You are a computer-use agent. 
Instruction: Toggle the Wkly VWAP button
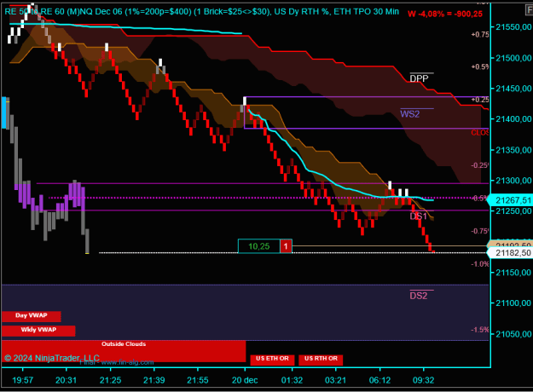pos(38,331)
